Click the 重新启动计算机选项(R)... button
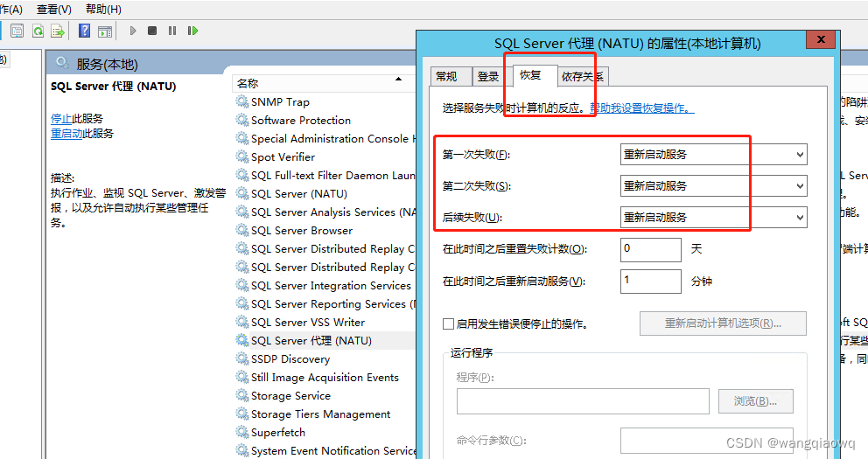Screen dimensions: 868x459 point(723,323)
